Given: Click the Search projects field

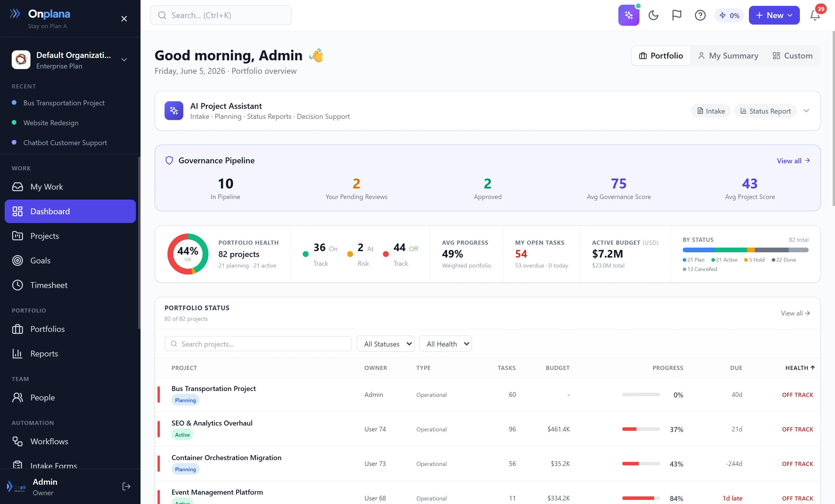Looking at the screenshot, I should pyautogui.click(x=258, y=344).
